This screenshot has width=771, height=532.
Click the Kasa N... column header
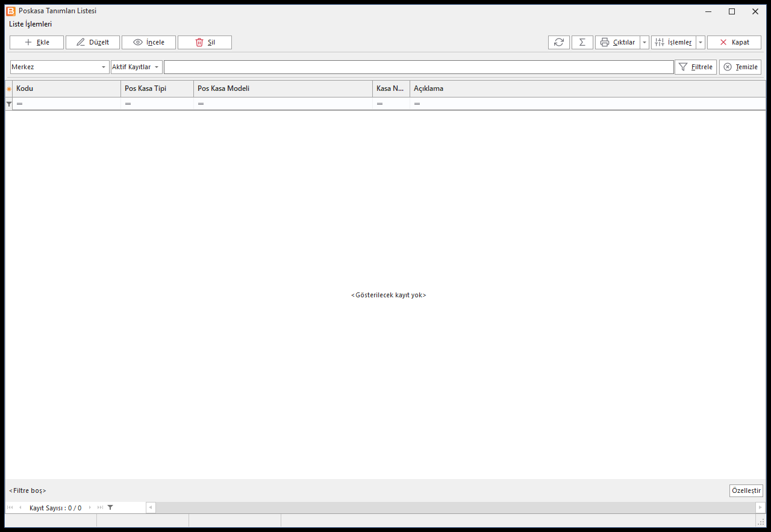(x=392, y=88)
